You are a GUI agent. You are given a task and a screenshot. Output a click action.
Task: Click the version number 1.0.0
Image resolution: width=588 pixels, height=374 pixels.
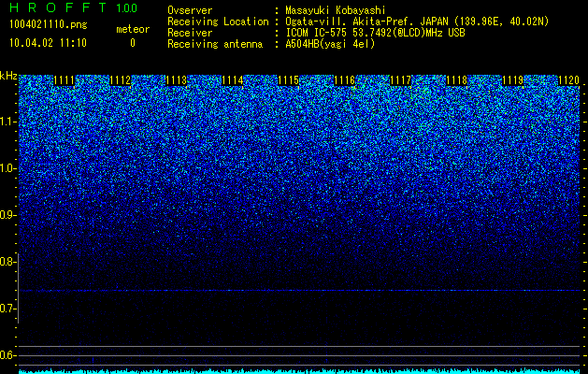point(127,7)
